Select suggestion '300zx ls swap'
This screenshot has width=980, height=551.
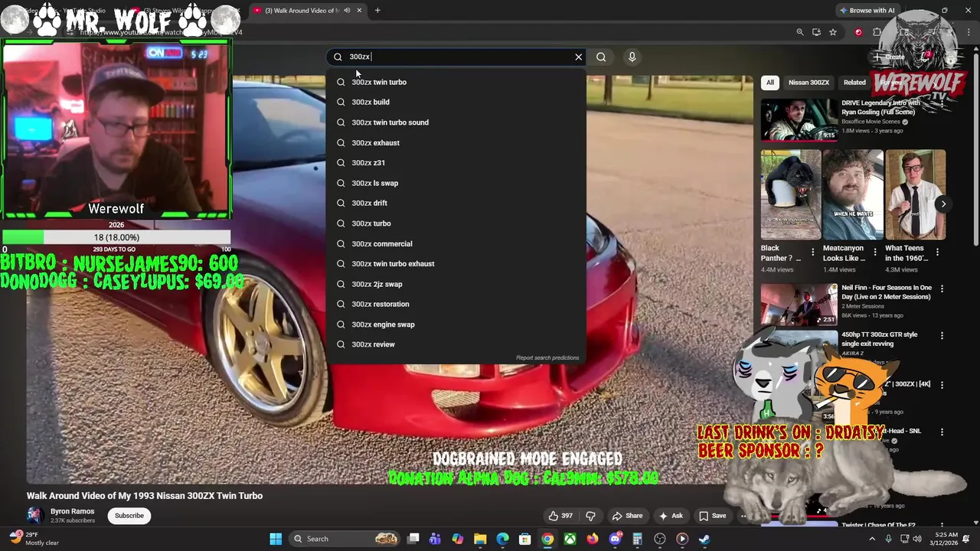pyautogui.click(x=456, y=183)
